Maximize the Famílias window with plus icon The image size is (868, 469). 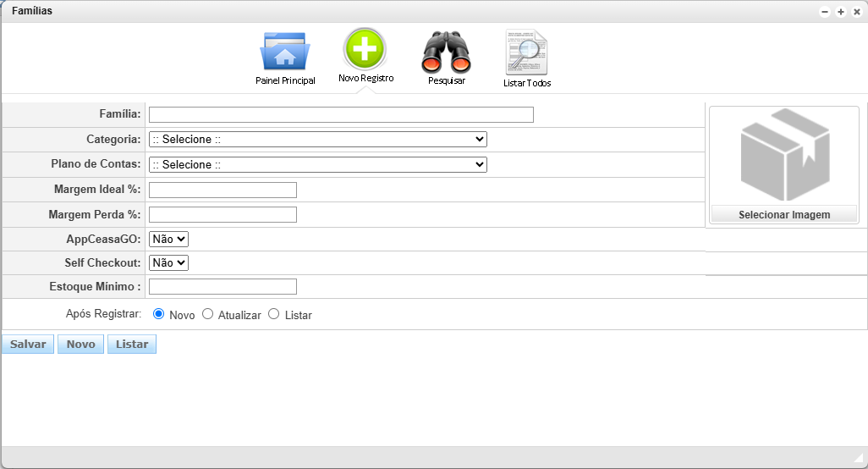pyautogui.click(x=841, y=12)
